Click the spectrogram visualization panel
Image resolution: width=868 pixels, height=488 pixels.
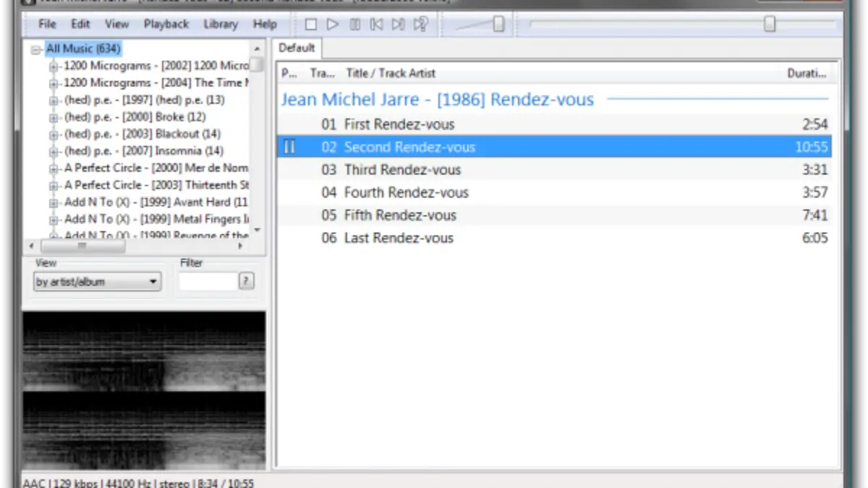pyautogui.click(x=144, y=391)
